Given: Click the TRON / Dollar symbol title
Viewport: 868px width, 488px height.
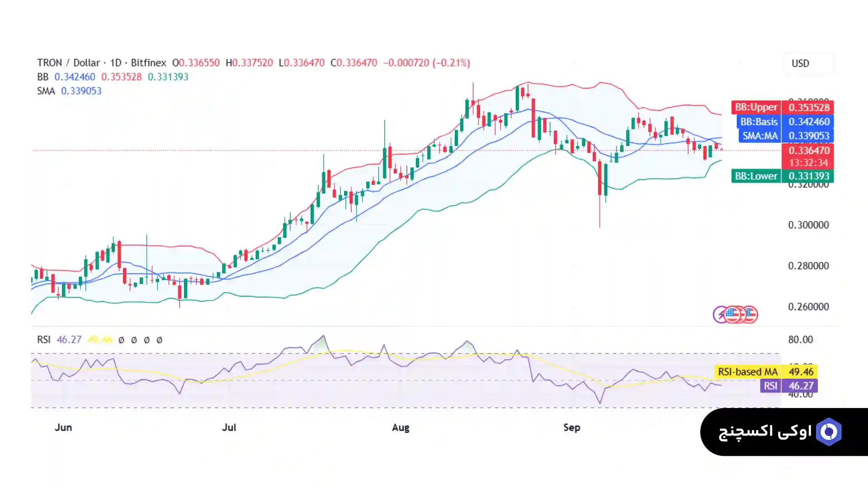Looking at the screenshot, I should (68, 63).
